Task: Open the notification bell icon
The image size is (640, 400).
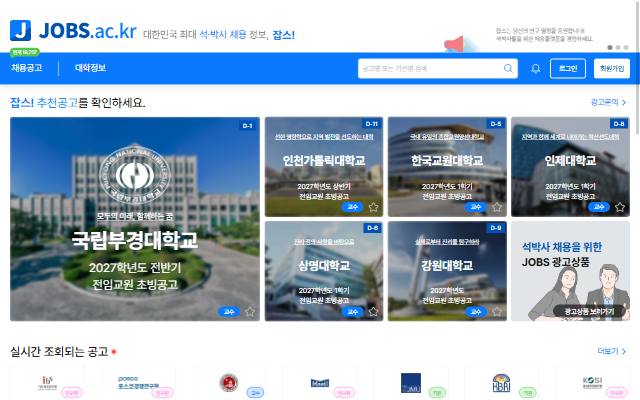Action: click(536, 69)
